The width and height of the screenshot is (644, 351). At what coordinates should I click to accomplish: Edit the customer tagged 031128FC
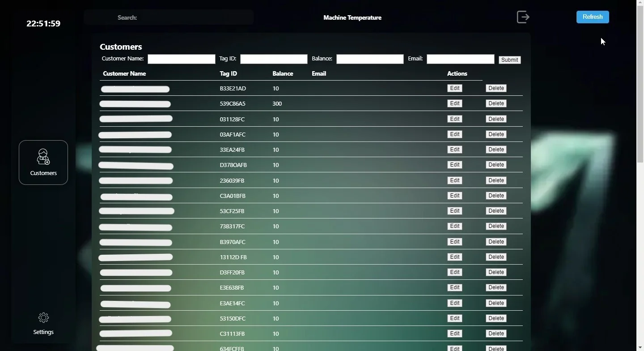[454, 119]
